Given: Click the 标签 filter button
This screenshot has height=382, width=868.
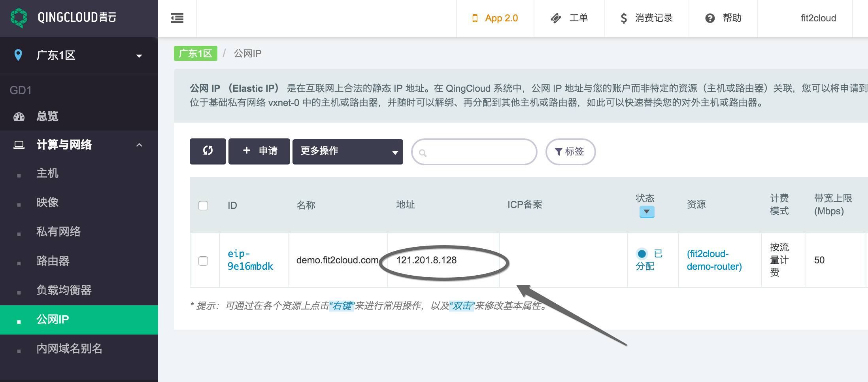Looking at the screenshot, I should [x=570, y=151].
